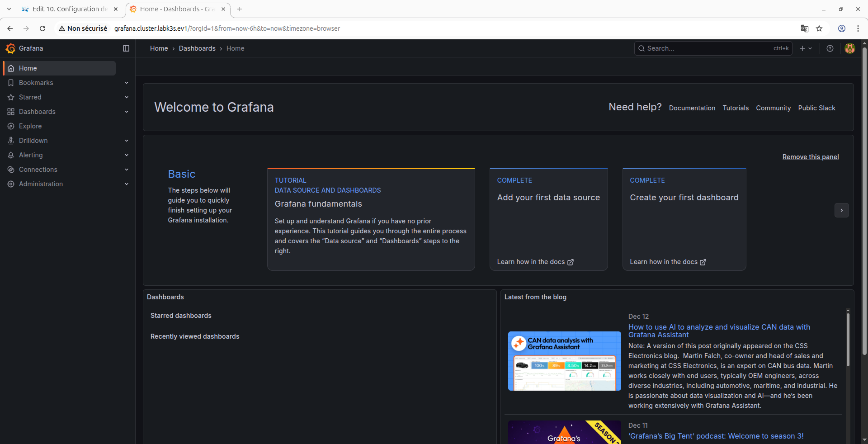Click the Dashboards panel title
The width and height of the screenshot is (868, 444).
click(x=165, y=297)
